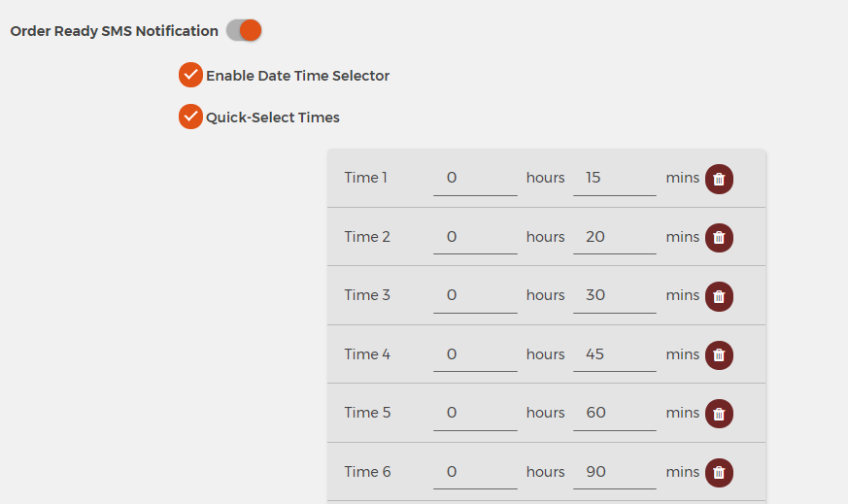Remove Time 2 using the trash icon
The width and height of the screenshot is (848, 504).
(719, 237)
